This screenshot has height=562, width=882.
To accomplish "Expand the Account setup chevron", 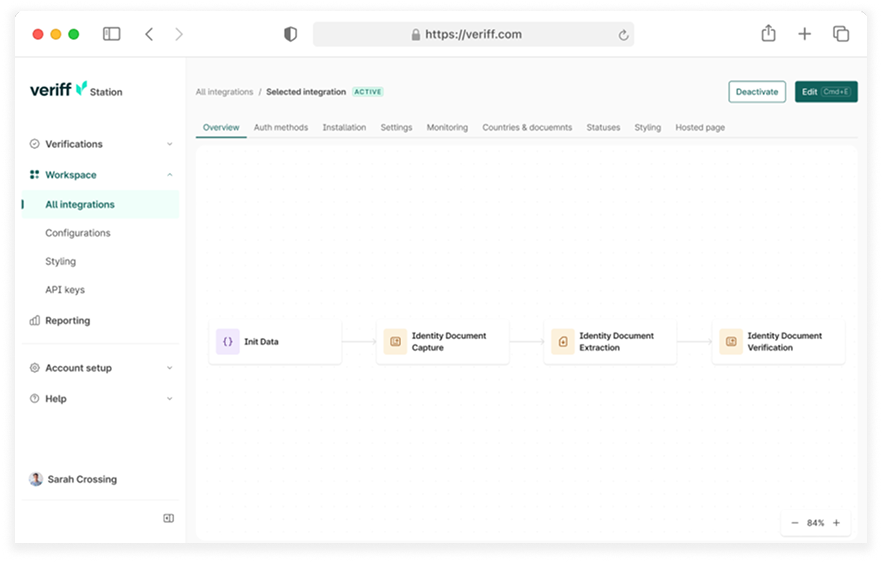I will 169,368.
